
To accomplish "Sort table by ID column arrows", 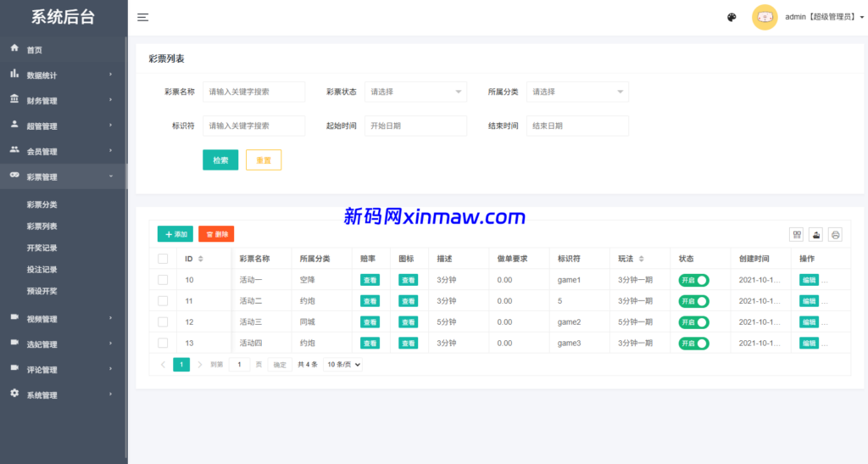I will click(x=200, y=259).
